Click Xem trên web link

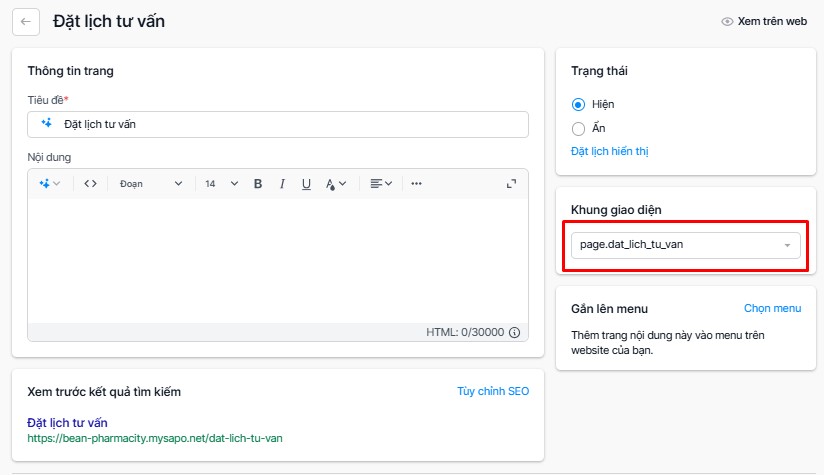coord(772,22)
